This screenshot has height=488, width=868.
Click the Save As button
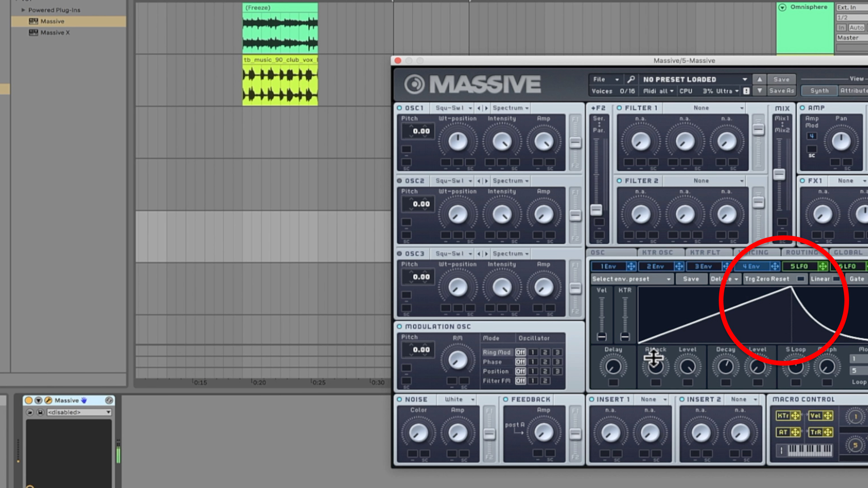781,91
